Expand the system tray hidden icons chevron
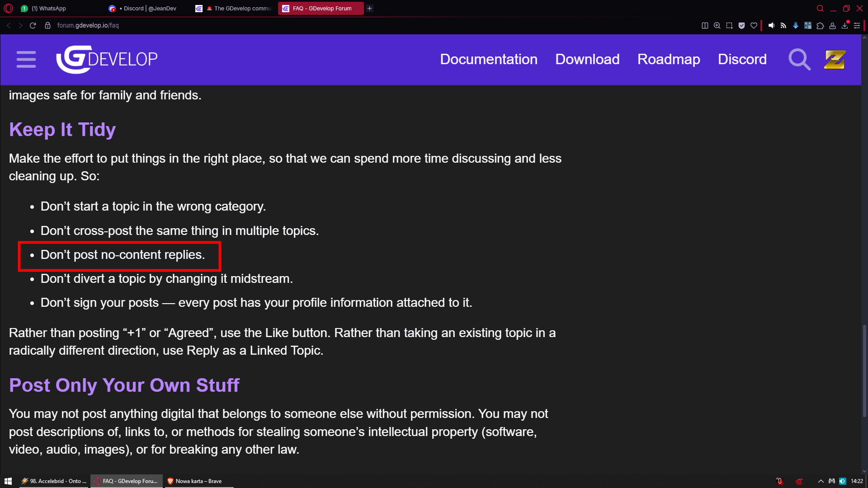Image resolution: width=868 pixels, height=488 pixels. click(821, 481)
